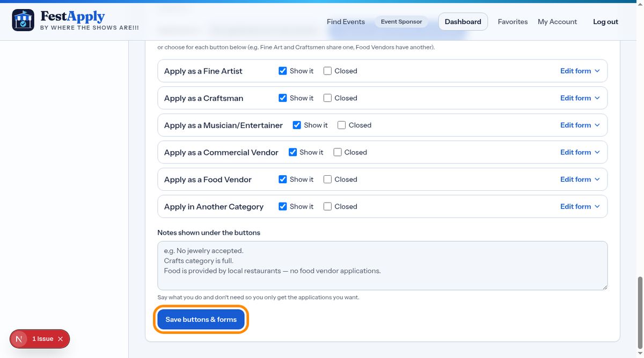644x358 pixels.
Task: Toggle Show it for Another Category
Action: (283, 206)
